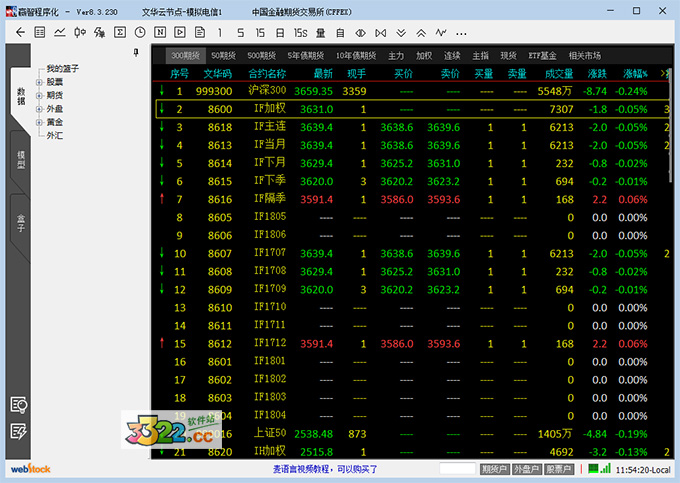
Task: Open the 加权 tab
Action: pyautogui.click(x=424, y=55)
